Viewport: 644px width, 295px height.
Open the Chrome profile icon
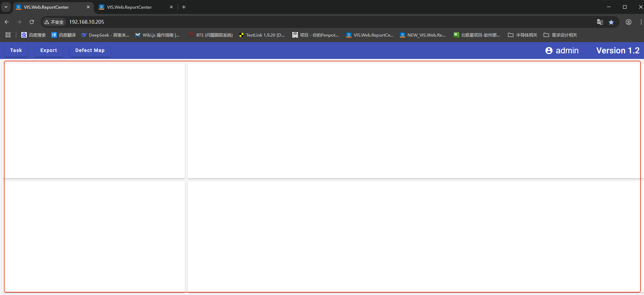click(x=629, y=22)
